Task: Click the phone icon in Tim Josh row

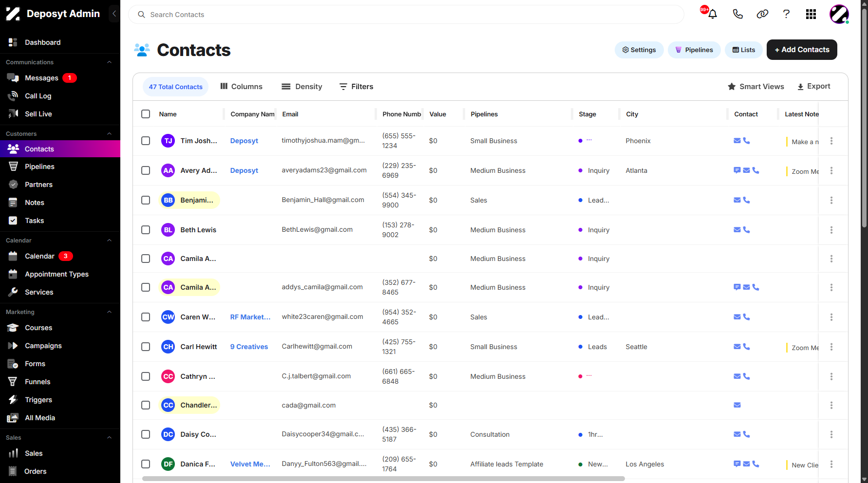Action: click(747, 141)
